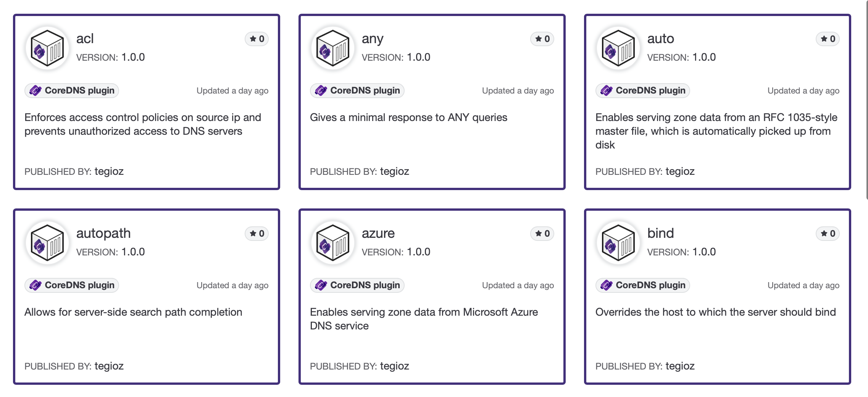Click the acl package cube icon
Viewport: 868px width, 397px height.
point(47,47)
